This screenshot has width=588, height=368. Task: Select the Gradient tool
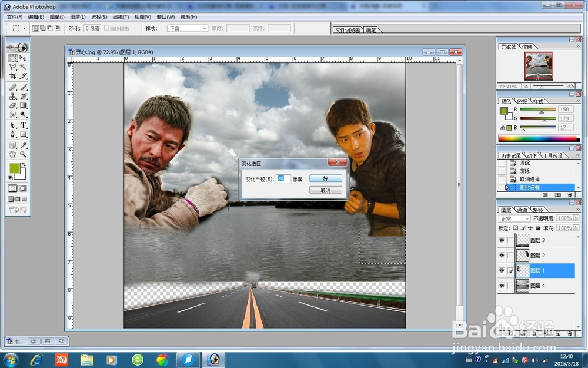(x=24, y=105)
